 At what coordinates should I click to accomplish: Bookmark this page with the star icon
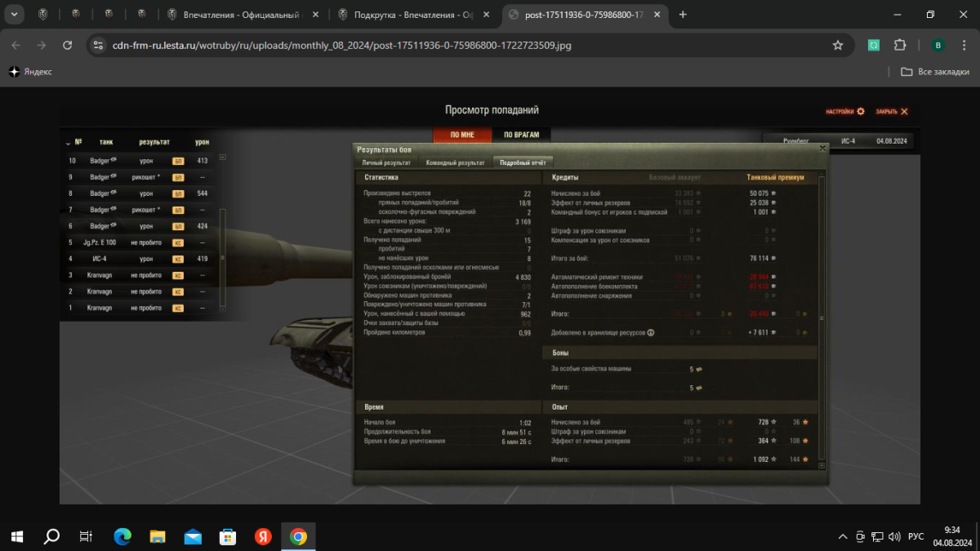pyautogui.click(x=838, y=46)
